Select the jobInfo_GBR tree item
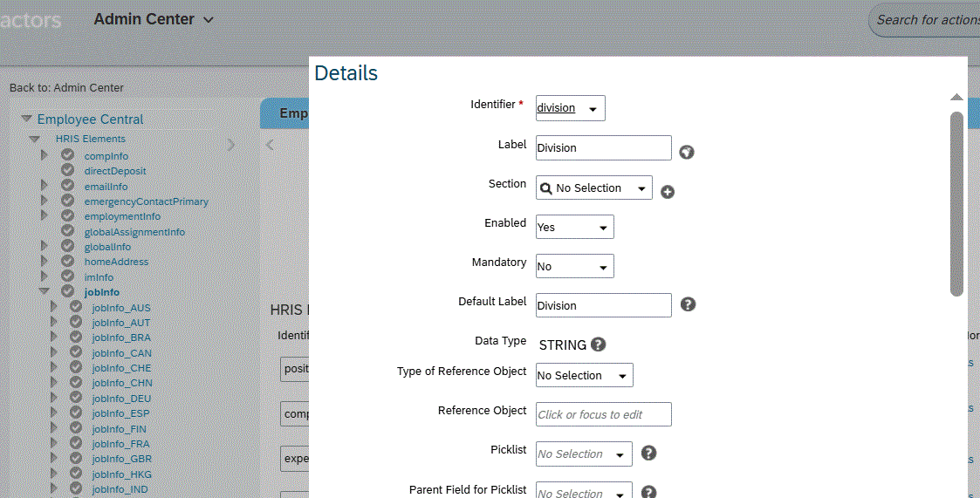The height and width of the screenshot is (498, 980). 121,459
